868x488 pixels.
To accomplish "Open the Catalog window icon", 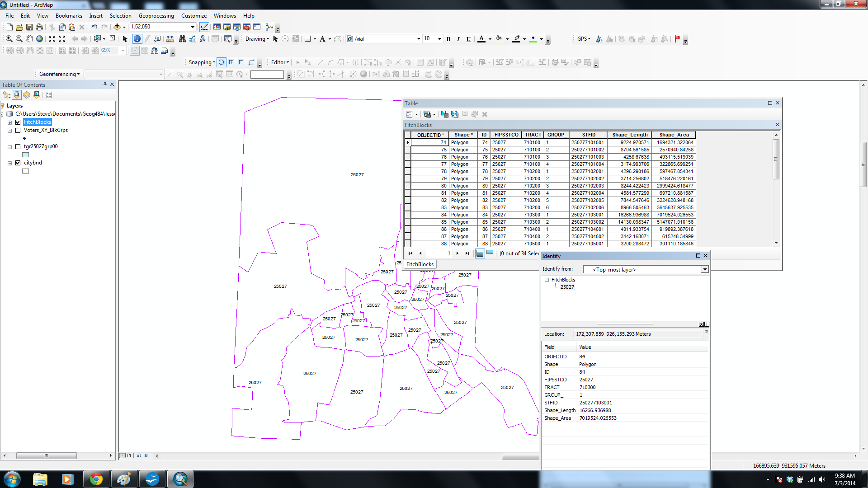I will [x=227, y=27].
